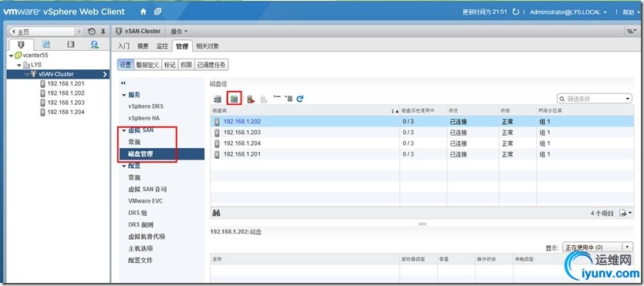The height and width of the screenshot is (286, 644).
Task: Pin the navigator panel with pin icon
Action: point(103,32)
